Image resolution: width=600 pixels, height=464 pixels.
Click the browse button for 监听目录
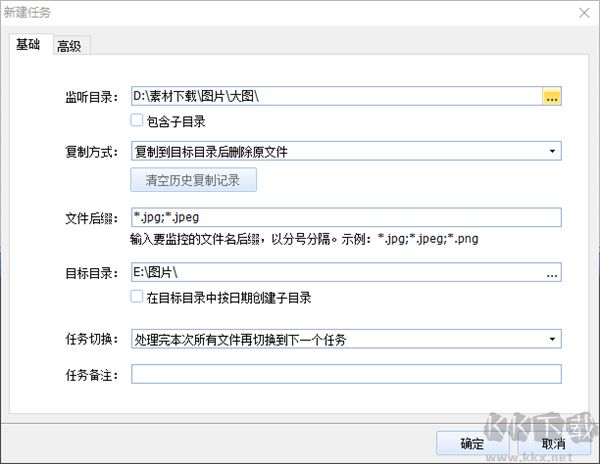click(551, 96)
